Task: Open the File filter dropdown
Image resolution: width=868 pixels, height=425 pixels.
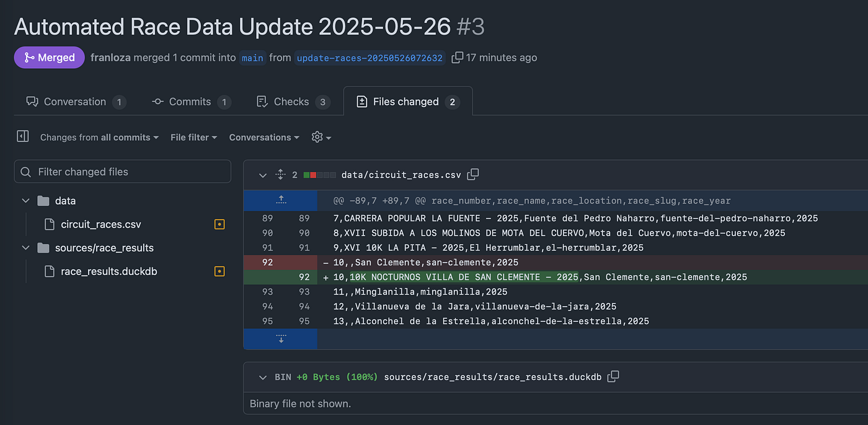Action: (193, 137)
